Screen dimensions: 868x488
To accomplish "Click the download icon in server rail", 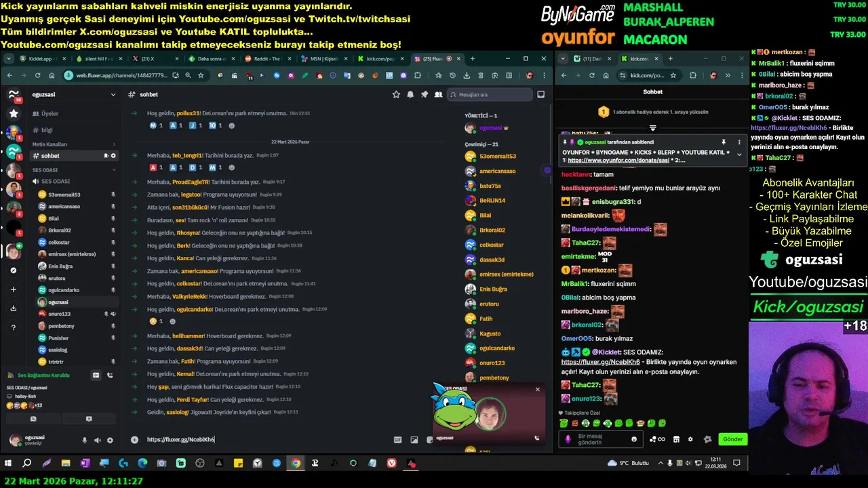I will click(x=14, y=308).
